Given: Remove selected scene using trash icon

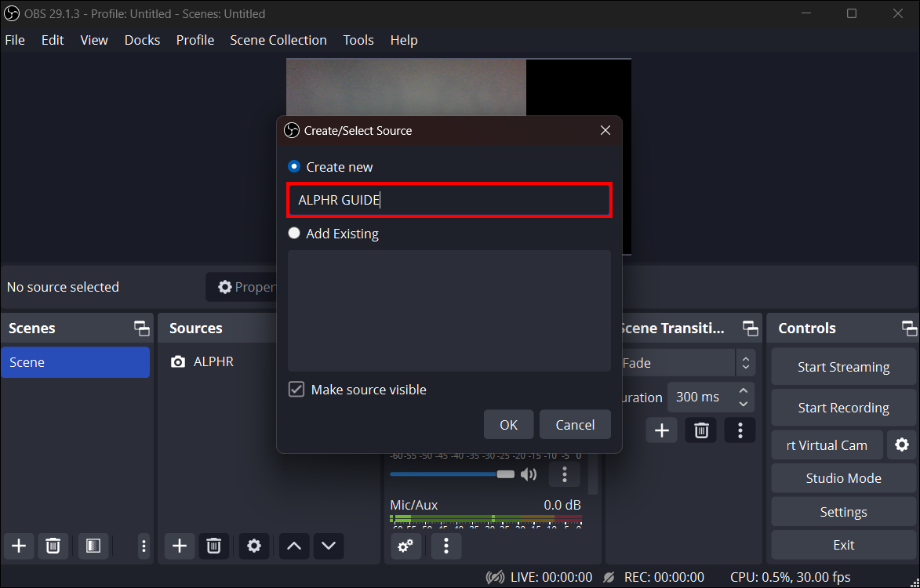Looking at the screenshot, I should coord(53,546).
